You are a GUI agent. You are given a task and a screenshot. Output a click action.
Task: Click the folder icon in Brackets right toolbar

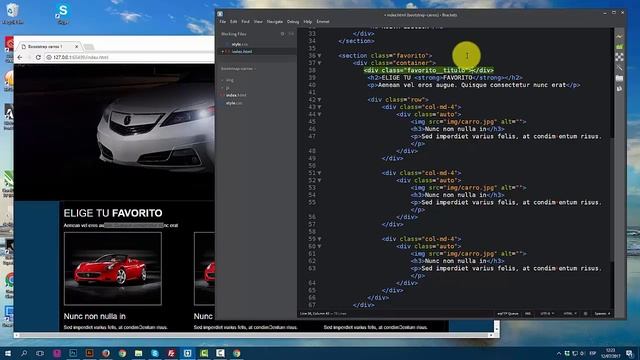[x=619, y=78]
